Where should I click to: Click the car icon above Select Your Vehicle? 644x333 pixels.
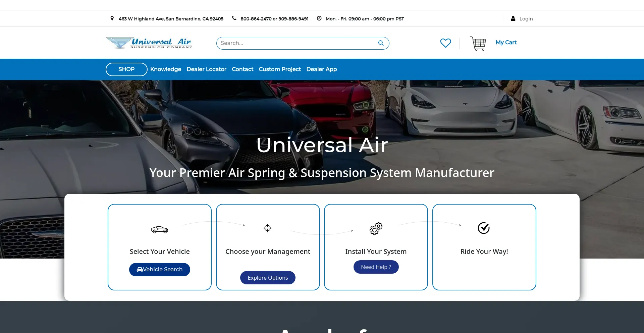click(160, 229)
